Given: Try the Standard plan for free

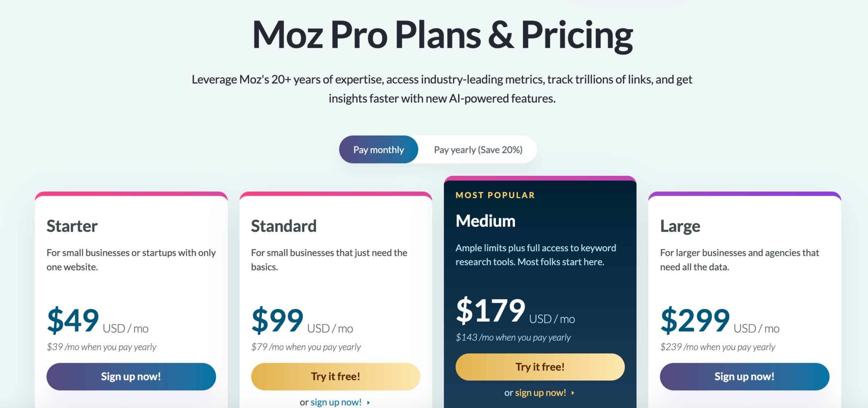Looking at the screenshot, I should pos(335,376).
